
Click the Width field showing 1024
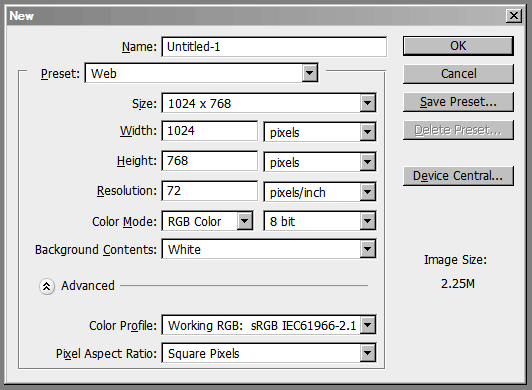[209, 131]
